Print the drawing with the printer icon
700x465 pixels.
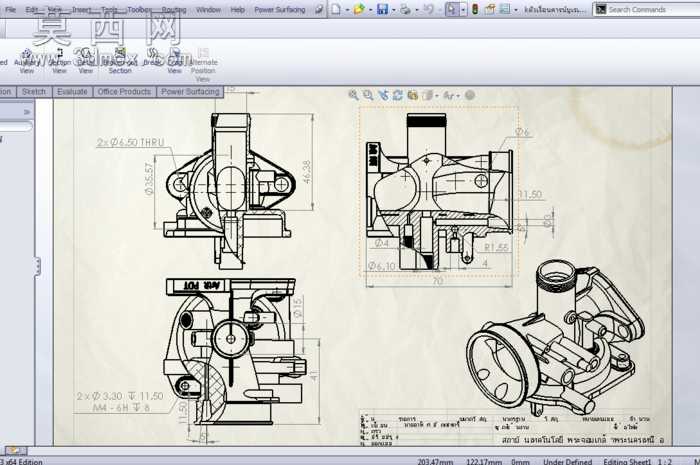(x=405, y=9)
